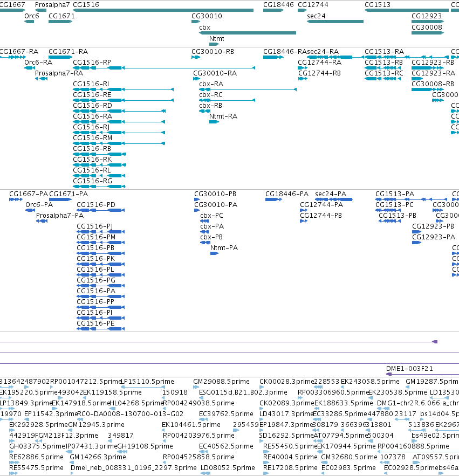Image resolution: width=459 pixels, height=476 pixels.
Task: Select the CG18446-RA transcript
Action: [x=273, y=57]
